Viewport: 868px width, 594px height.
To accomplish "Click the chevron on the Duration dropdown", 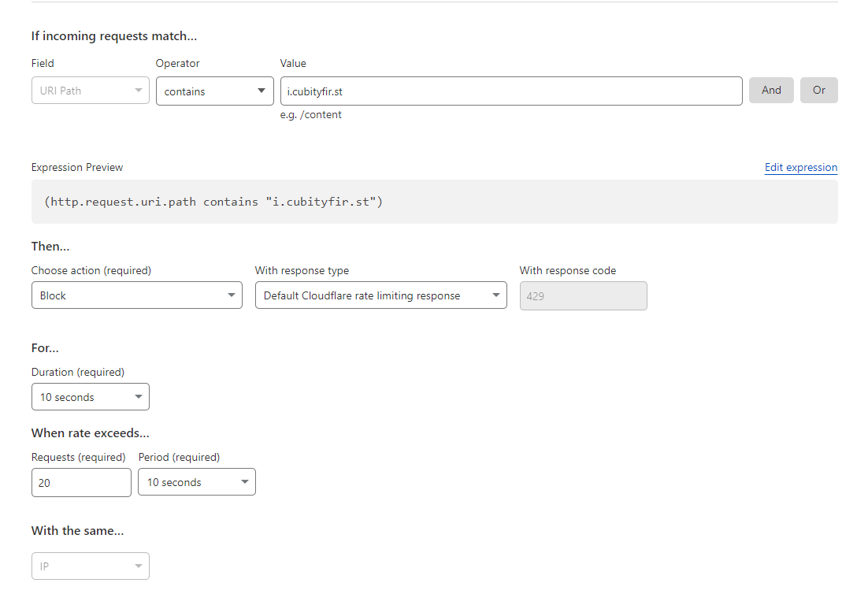I will [x=138, y=396].
